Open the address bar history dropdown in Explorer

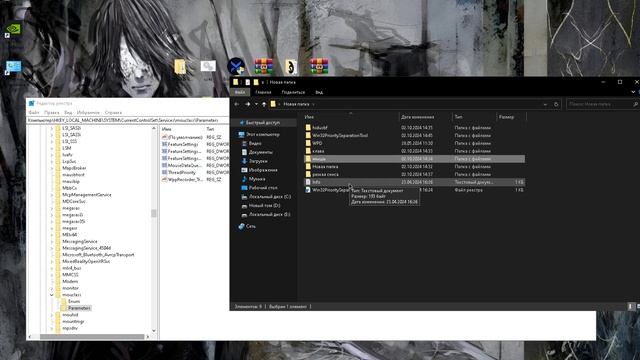pyautogui.click(x=545, y=104)
